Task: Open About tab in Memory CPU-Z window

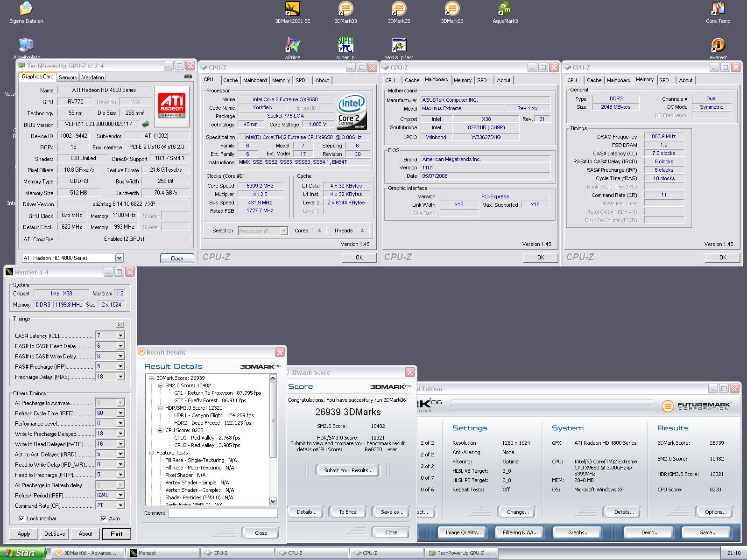Action: (x=686, y=80)
